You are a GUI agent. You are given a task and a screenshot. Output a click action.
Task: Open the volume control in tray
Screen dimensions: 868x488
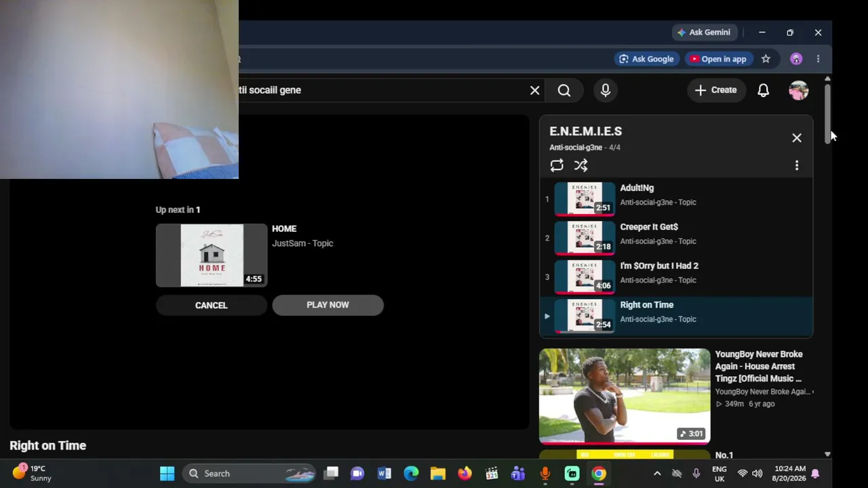tap(757, 474)
